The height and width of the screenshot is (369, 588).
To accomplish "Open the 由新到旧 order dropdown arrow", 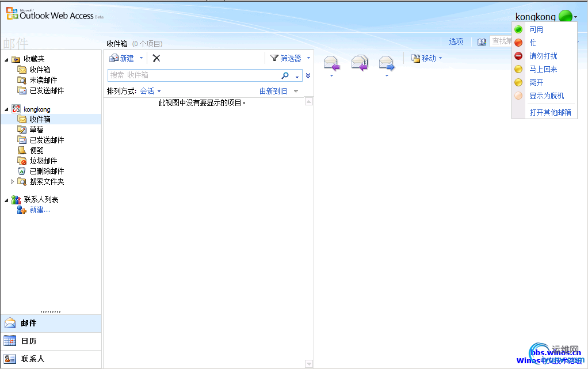I will click(x=296, y=91).
